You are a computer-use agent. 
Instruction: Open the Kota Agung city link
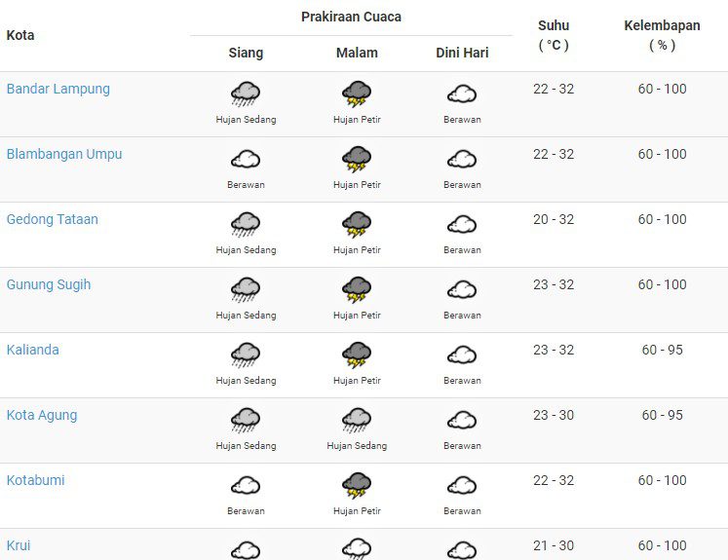click(x=42, y=415)
